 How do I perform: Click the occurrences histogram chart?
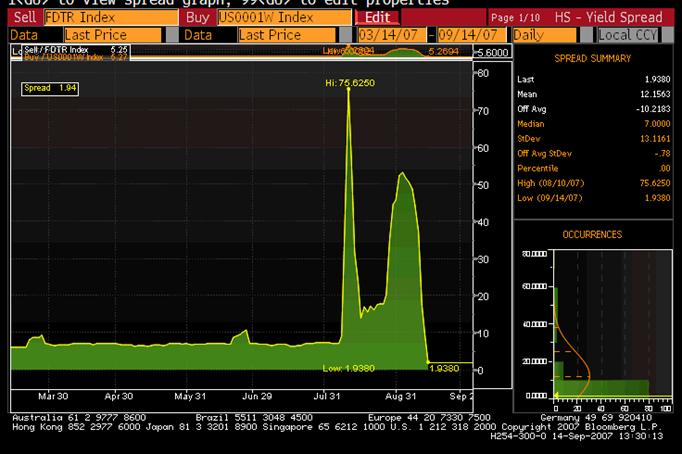pos(613,324)
